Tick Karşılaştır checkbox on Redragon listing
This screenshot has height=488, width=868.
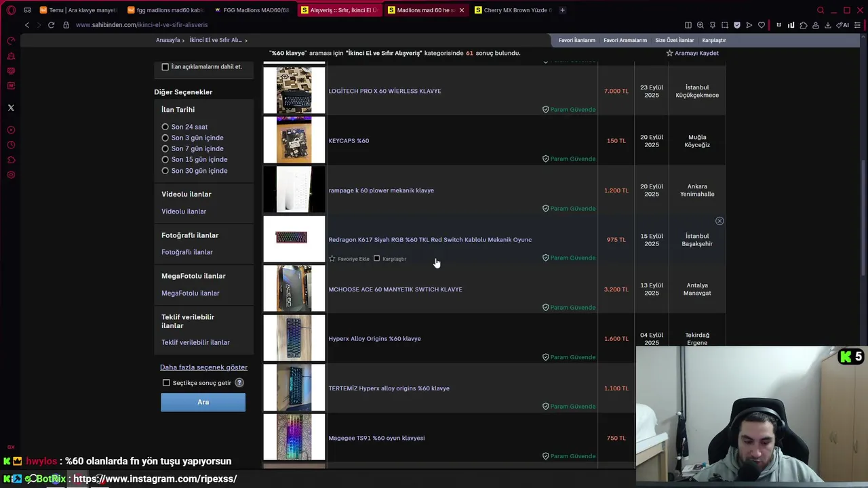tap(377, 258)
